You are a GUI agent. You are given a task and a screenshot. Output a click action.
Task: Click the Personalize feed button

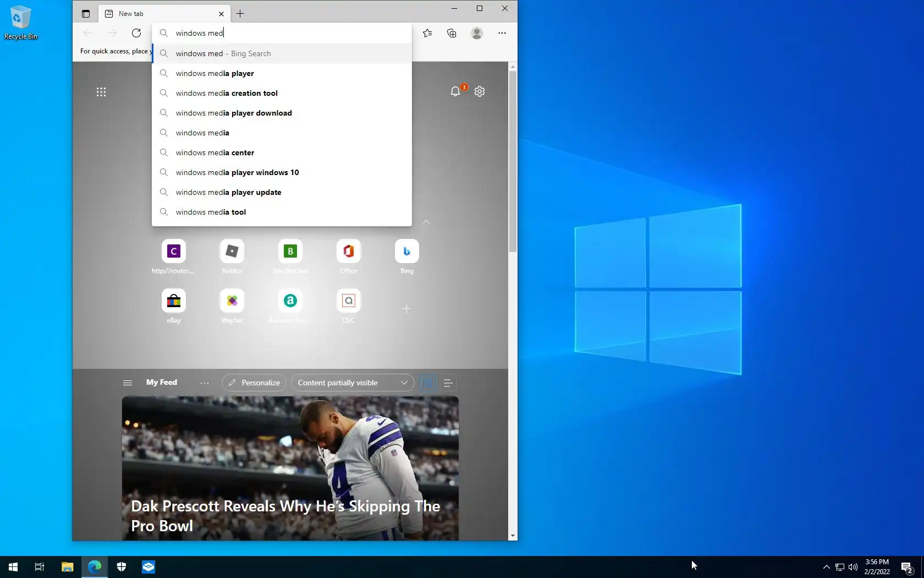click(x=254, y=383)
